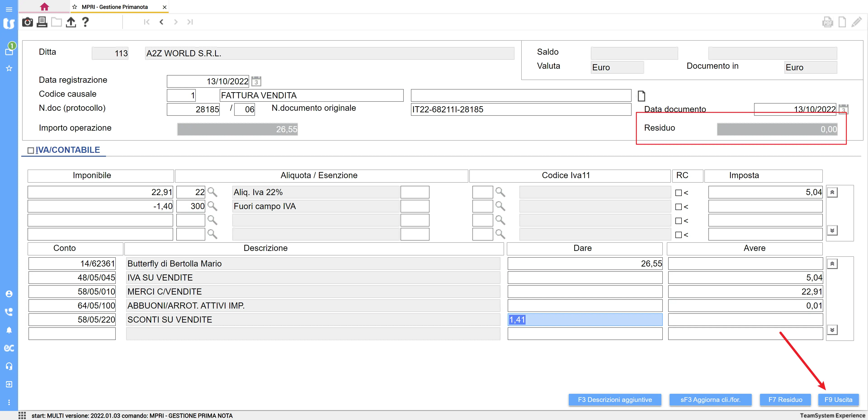Screen dimensions: 868x420
Task: Select MPRI - Gestione Primanota tab
Action: 115,7
